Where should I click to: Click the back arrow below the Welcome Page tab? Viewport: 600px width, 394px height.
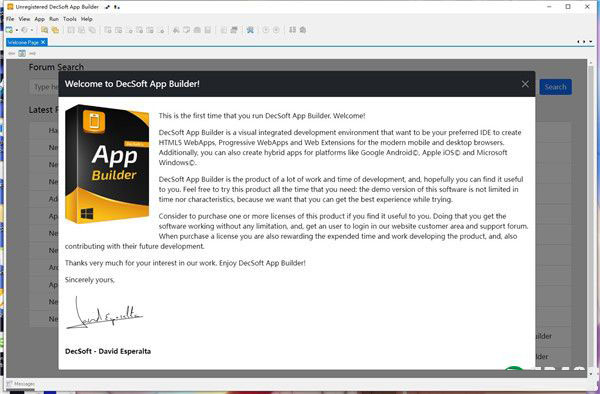[x=11, y=53]
